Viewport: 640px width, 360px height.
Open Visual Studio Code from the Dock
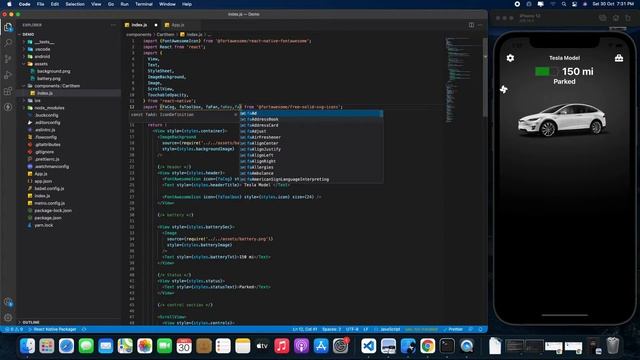click(x=368, y=346)
